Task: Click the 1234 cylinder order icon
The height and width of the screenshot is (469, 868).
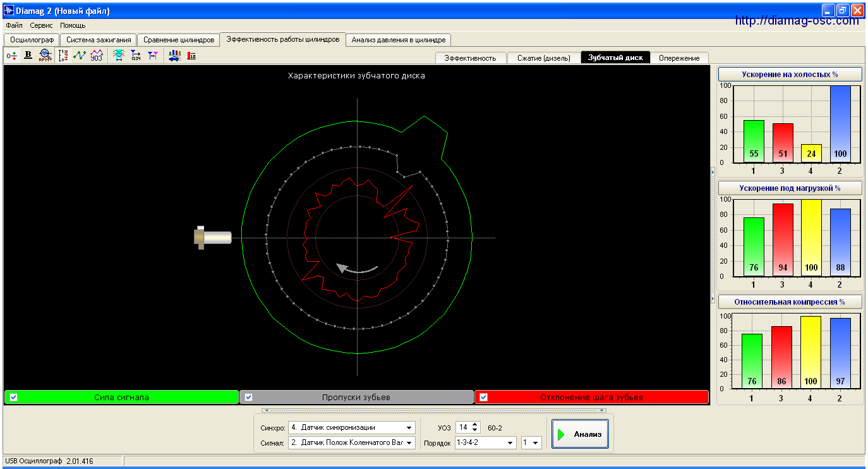Action: (136, 56)
